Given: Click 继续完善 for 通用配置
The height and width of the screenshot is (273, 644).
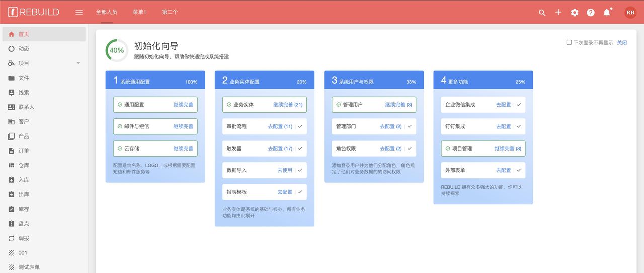Looking at the screenshot, I should (x=183, y=105).
